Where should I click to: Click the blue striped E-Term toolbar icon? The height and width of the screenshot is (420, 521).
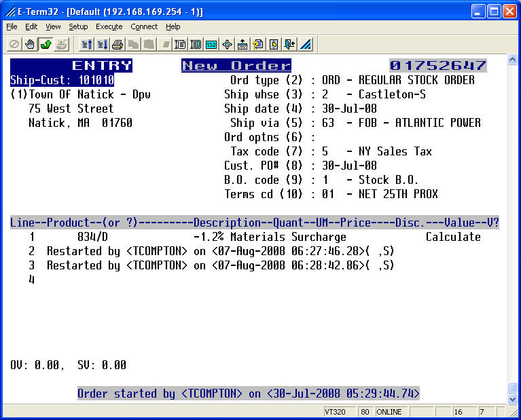pyautogui.click(x=306, y=44)
